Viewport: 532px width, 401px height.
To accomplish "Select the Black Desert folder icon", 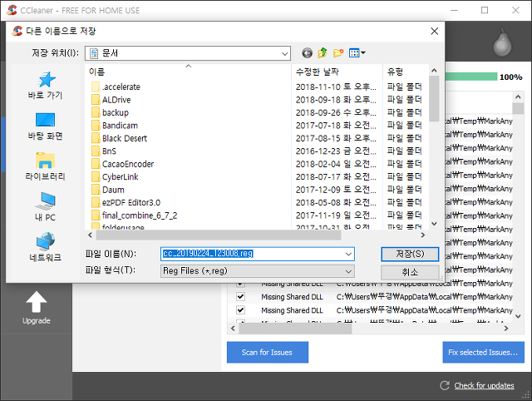I will [96, 139].
